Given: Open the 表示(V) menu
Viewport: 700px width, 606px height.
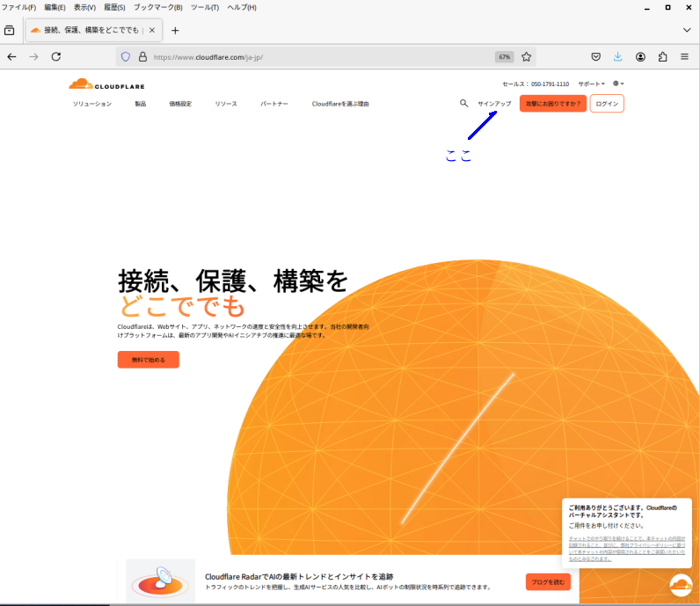Looking at the screenshot, I should pyautogui.click(x=84, y=8).
